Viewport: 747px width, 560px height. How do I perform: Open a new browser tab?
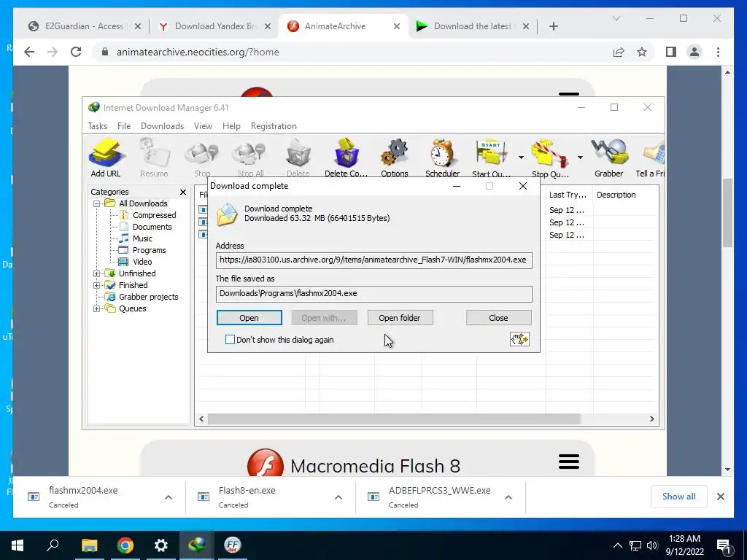click(x=553, y=26)
